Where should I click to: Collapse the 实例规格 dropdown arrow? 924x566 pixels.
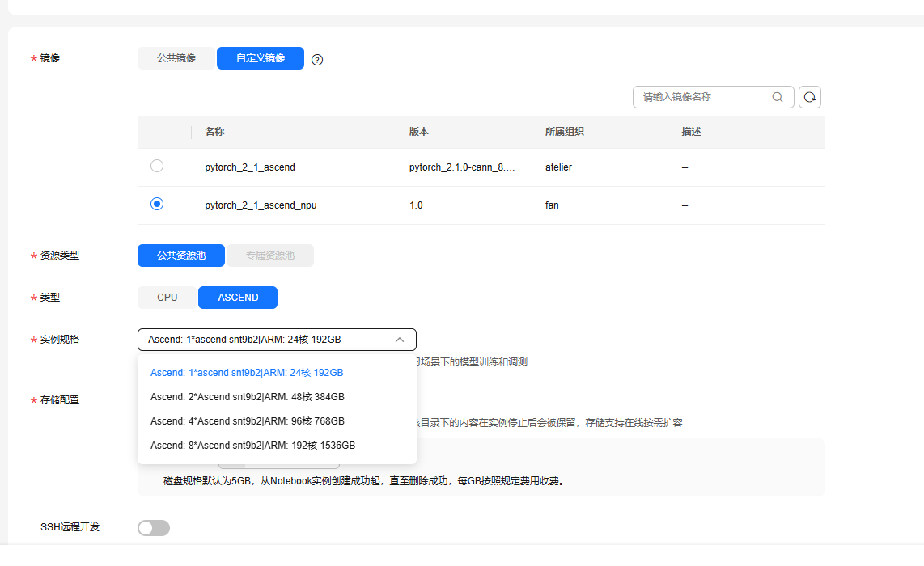(x=400, y=340)
